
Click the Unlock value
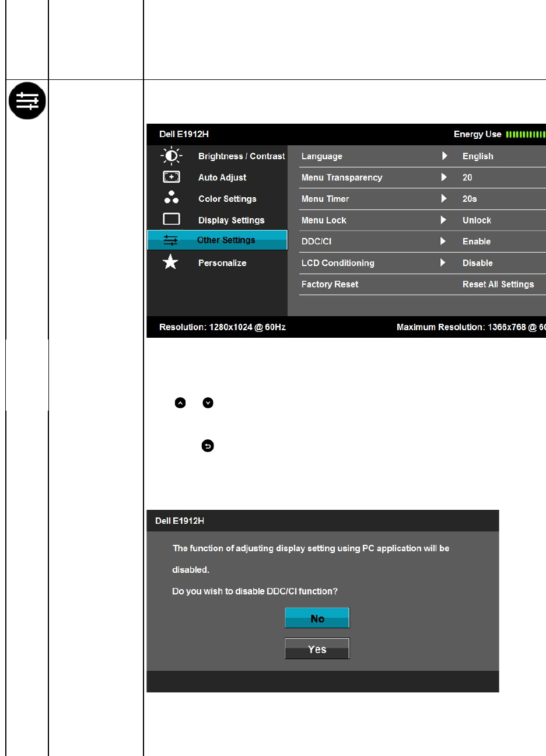click(477, 220)
